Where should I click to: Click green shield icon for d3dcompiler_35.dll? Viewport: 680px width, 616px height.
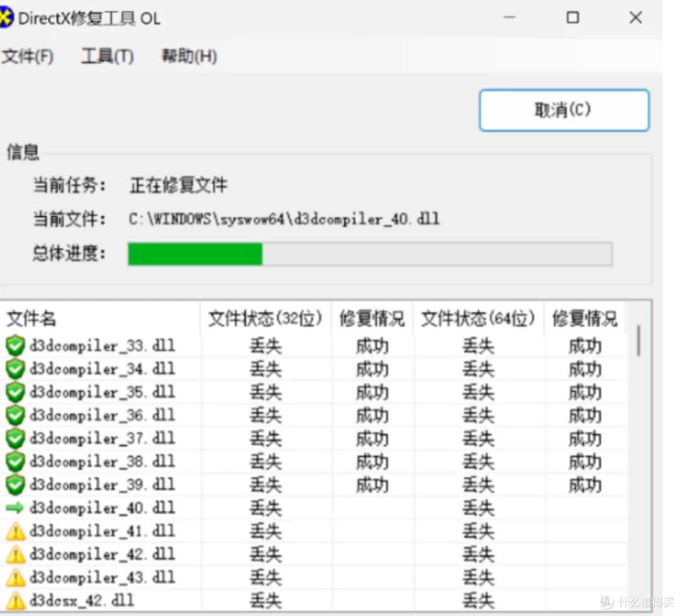pyautogui.click(x=15, y=392)
